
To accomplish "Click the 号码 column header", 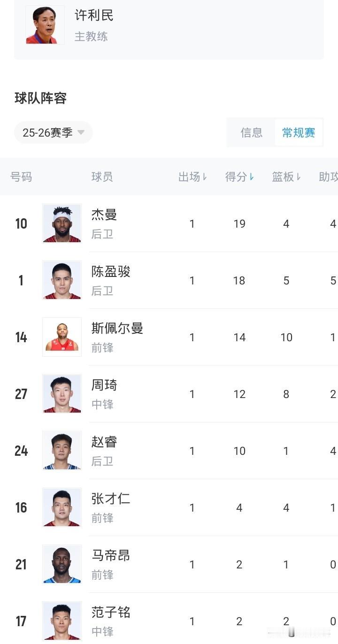I will pos(21,176).
